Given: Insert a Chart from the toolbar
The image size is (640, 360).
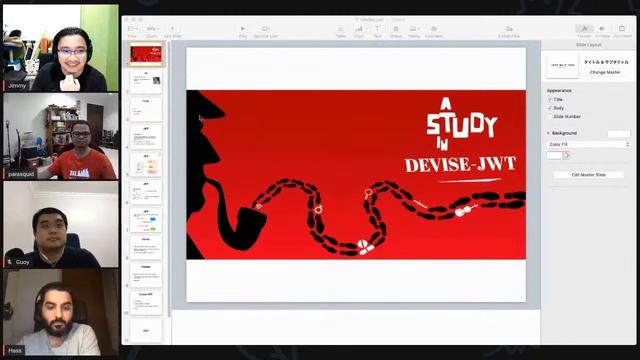Looking at the screenshot, I should coord(359,29).
